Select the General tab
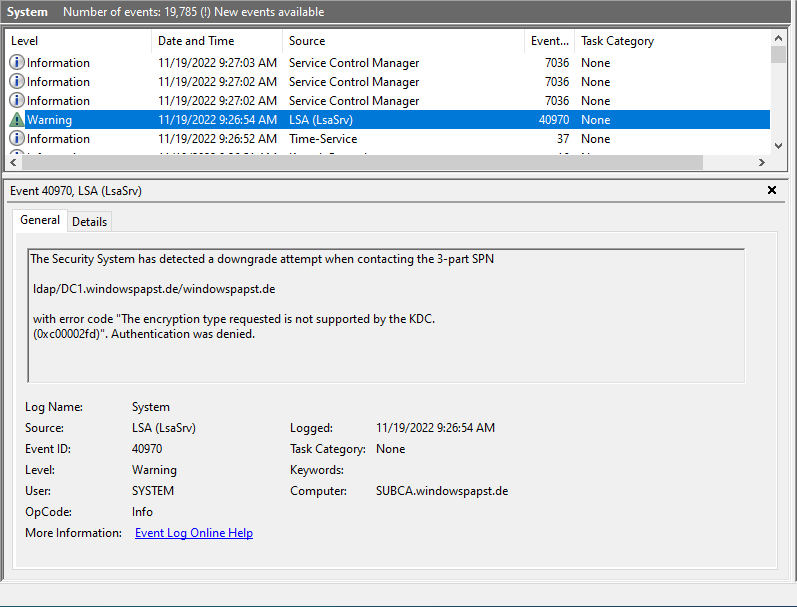 click(40, 220)
